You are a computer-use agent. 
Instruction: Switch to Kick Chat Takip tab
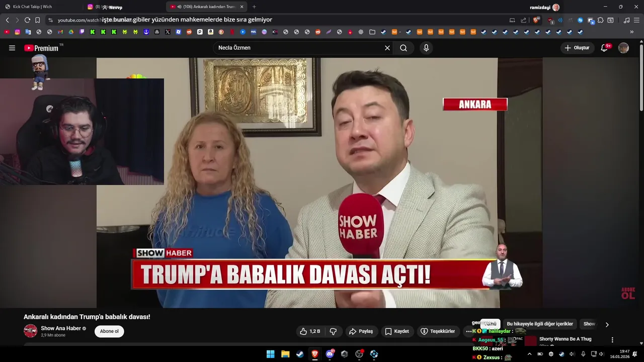[40, 7]
